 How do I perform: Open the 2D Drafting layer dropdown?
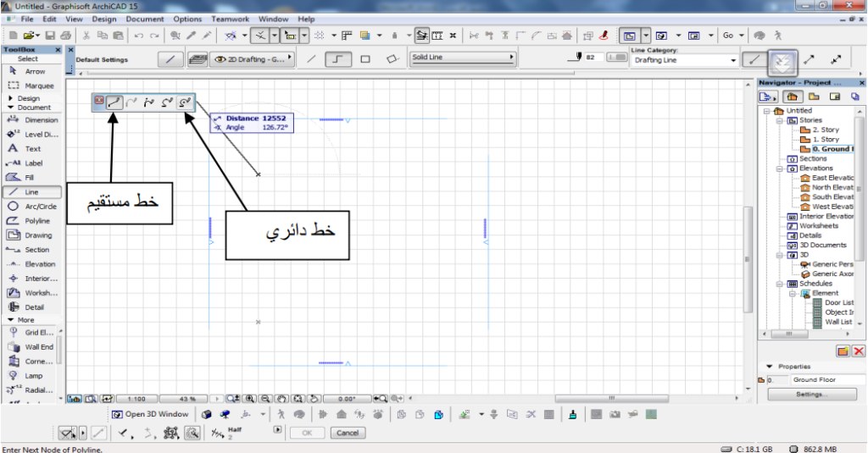click(x=252, y=59)
